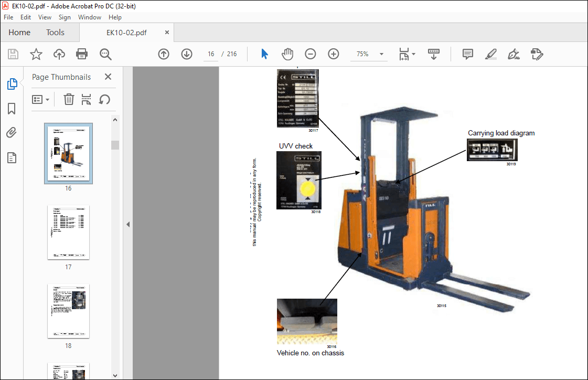Rotate pages using the circular arrow icon
The image size is (588, 380).
point(103,99)
